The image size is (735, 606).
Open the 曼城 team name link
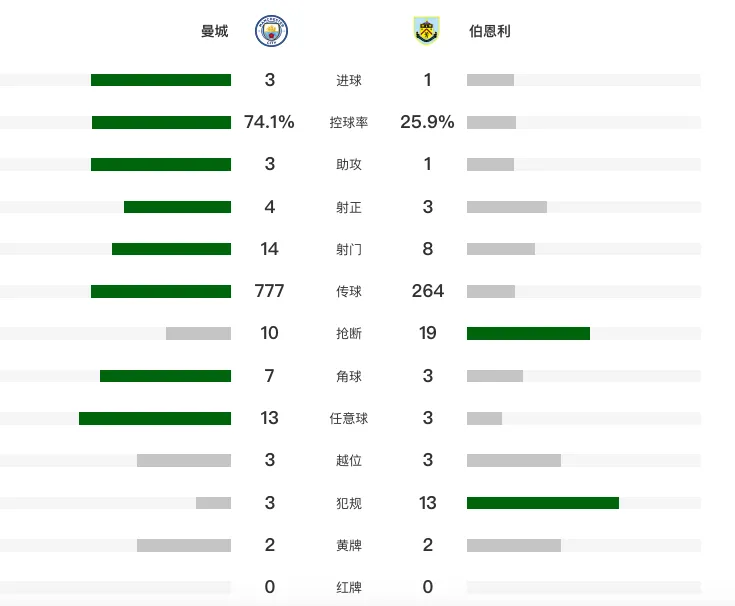[215, 31]
